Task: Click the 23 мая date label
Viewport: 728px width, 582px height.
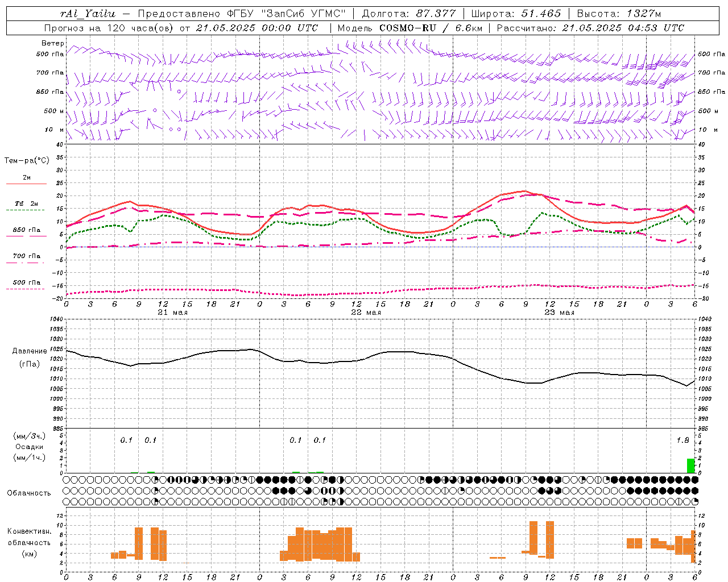Action: point(560,313)
